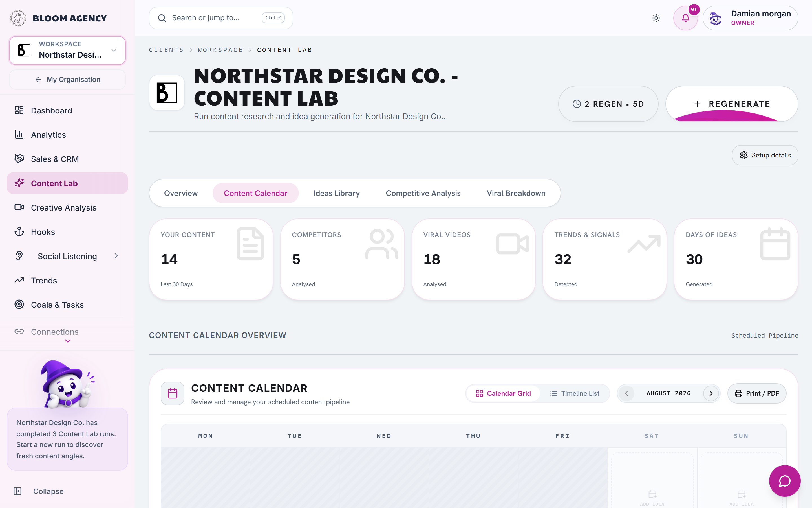Open Dashboard from the sidebar
The height and width of the screenshot is (508, 812).
pyautogui.click(x=67, y=111)
